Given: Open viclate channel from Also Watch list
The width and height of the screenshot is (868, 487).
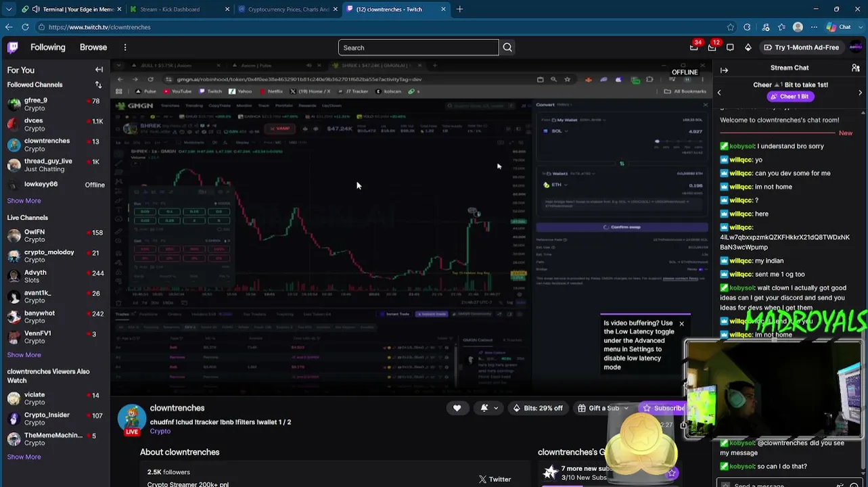Looking at the screenshot, I should click(x=54, y=398).
